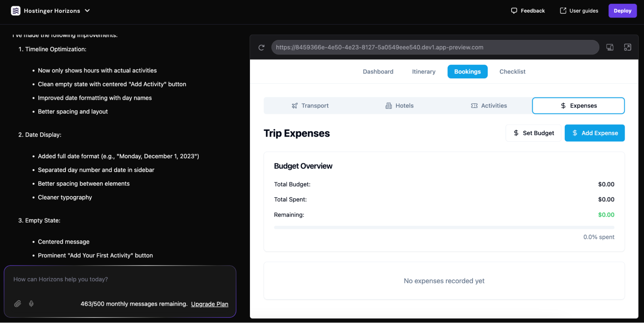Click the microphone for voice input

tap(31, 304)
